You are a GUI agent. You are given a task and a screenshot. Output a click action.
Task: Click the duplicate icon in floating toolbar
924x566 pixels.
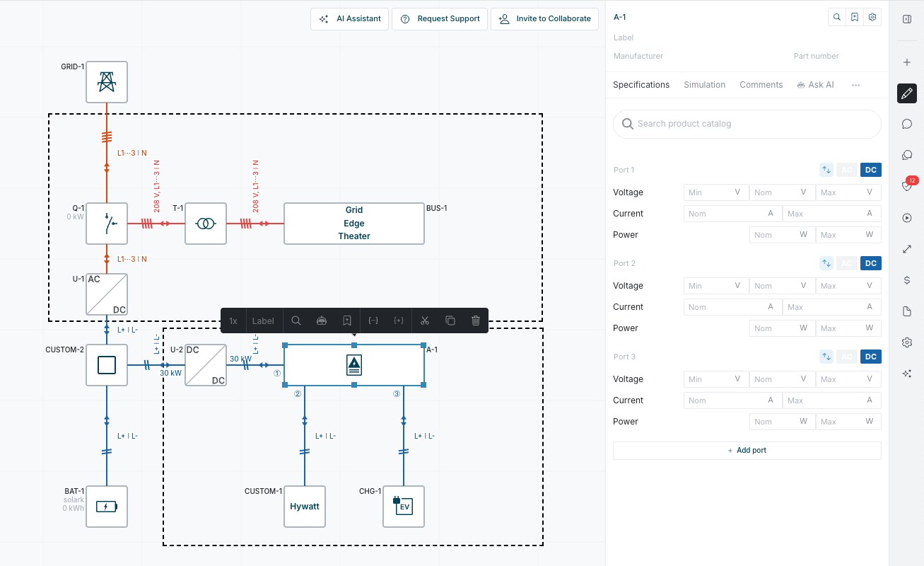pyautogui.click(x=450, y=320)
